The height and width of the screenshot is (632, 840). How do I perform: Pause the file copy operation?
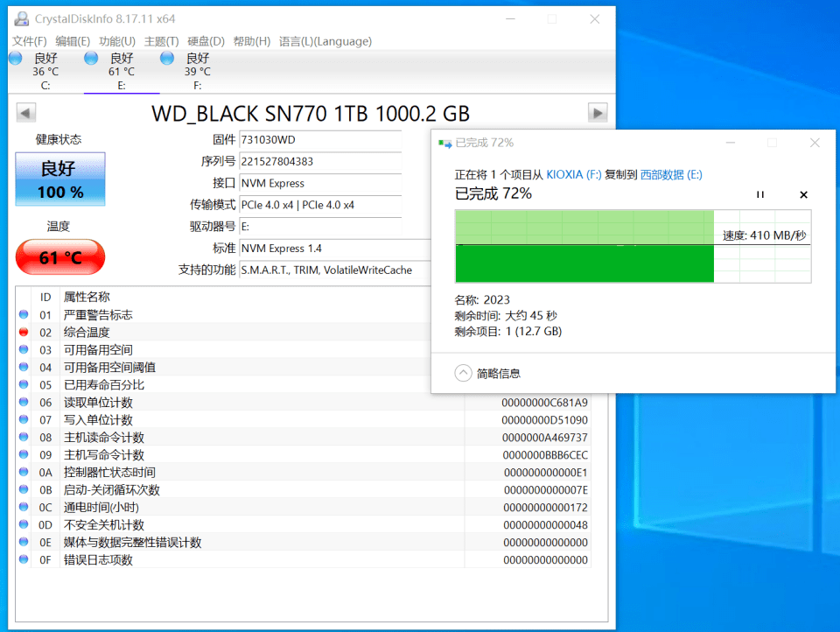coord(760,194)
